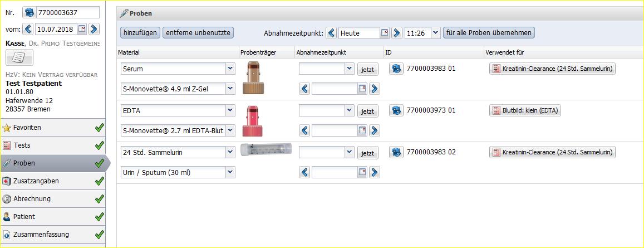This screenshot has height=248, width=644.
Task: Click next-date arrow in 24 Std. Sammelurin row
Action: point(374,172)
